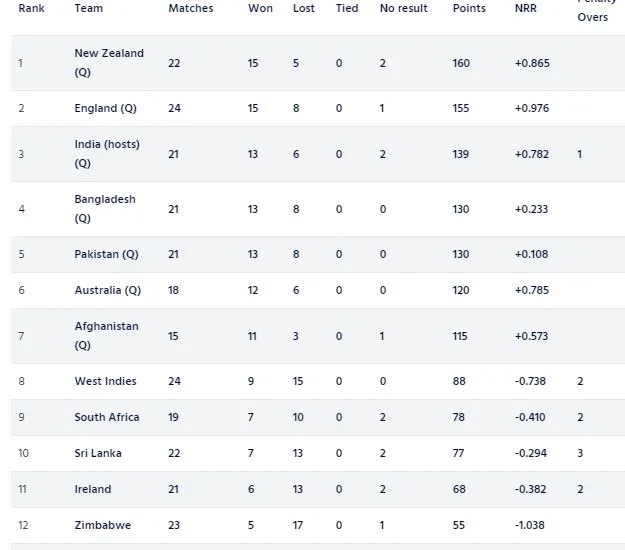The width and height of the screenshot is (625, 550).
Task: Click the Team column header
Action: (x=88, y=8)
